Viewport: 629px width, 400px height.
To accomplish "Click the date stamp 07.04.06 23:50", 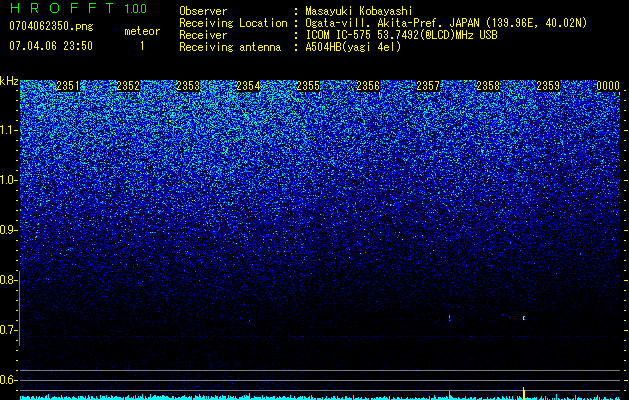I will click(51, 46).
